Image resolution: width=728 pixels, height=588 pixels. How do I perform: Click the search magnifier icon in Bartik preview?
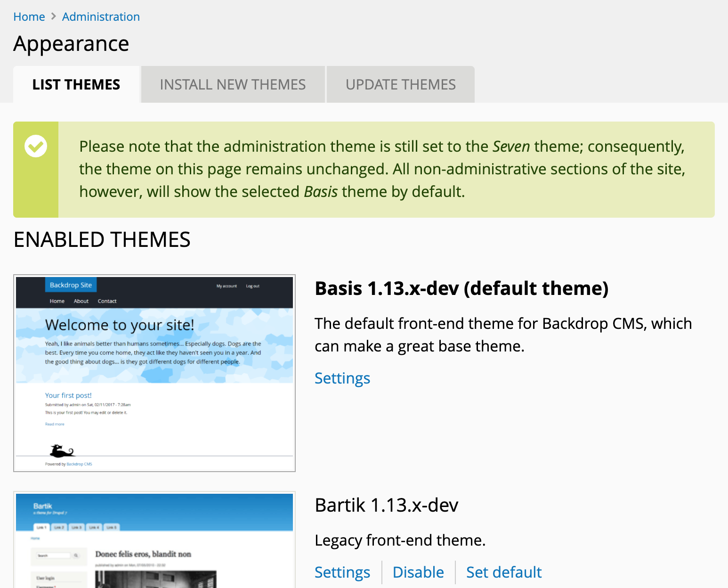pyautogui.click(x=77, y=555)
